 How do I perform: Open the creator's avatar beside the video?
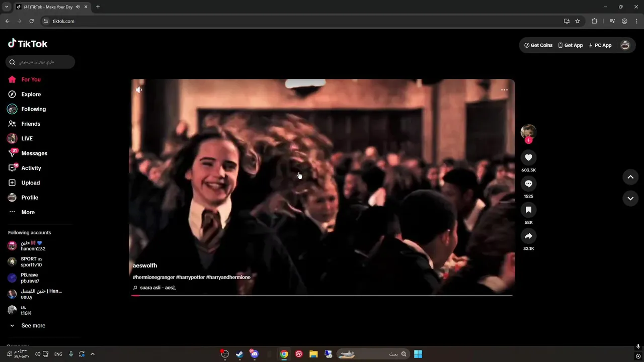tap(528, 132)
